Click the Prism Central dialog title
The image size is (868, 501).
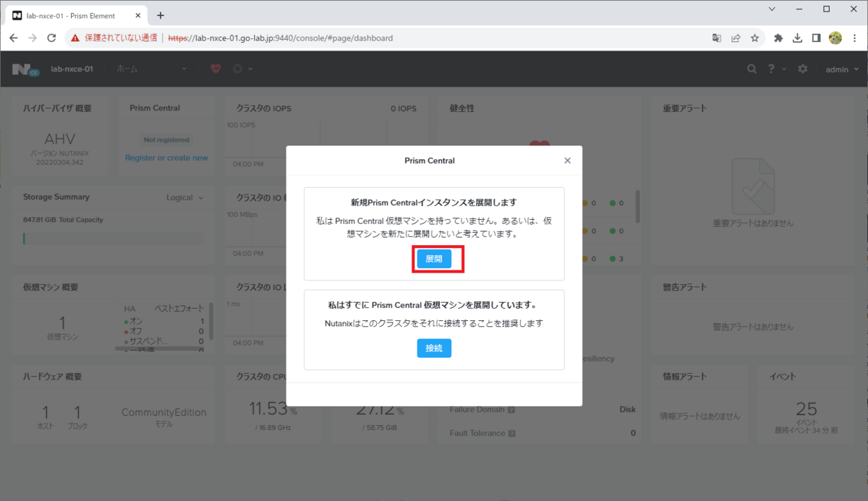(430, 160)
